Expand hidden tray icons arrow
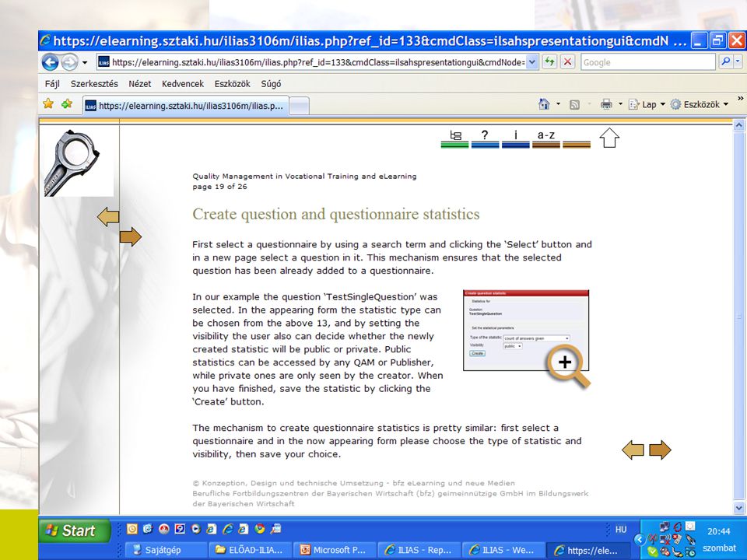The width and height of the screenshot is (747, 560). click(x=640, y=539)
